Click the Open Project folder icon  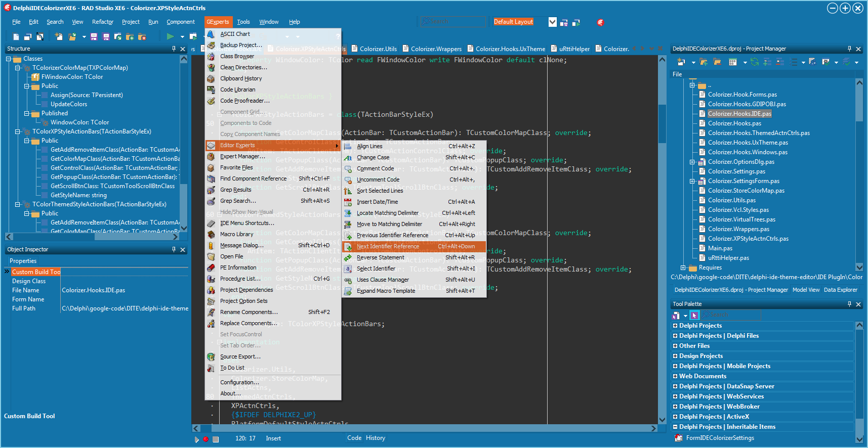click(72, 36)
